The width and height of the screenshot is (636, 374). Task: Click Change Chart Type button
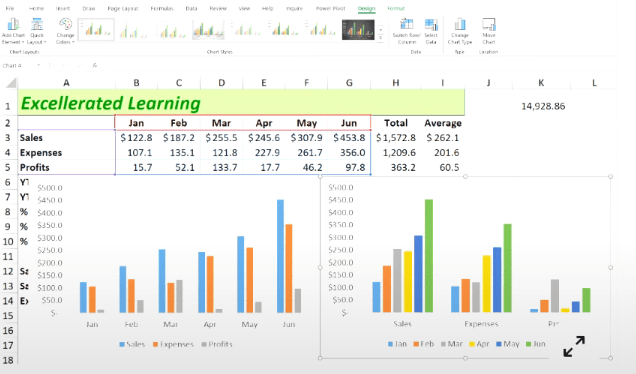click(x=460, y=31)
